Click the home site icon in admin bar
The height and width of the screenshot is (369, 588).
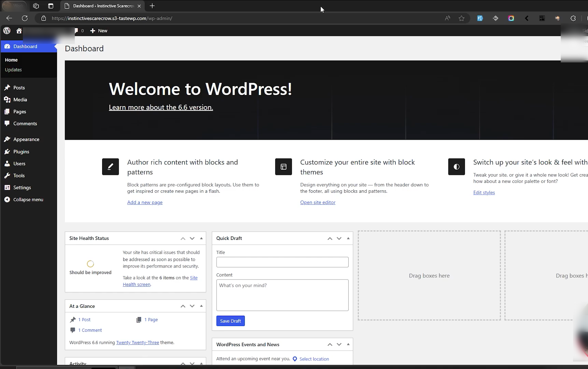pos(19,31)
